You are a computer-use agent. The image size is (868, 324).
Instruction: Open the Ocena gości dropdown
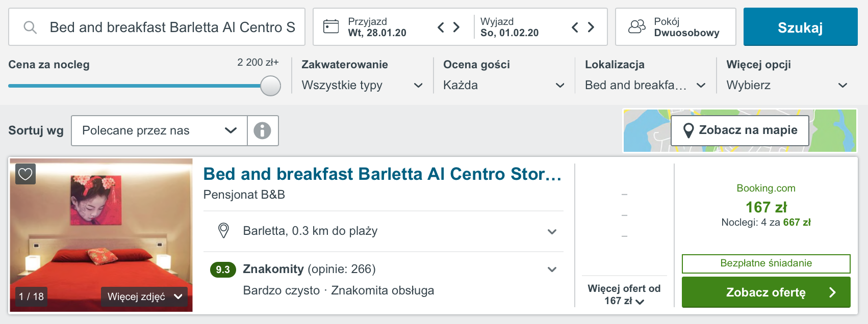coord(504,85)
